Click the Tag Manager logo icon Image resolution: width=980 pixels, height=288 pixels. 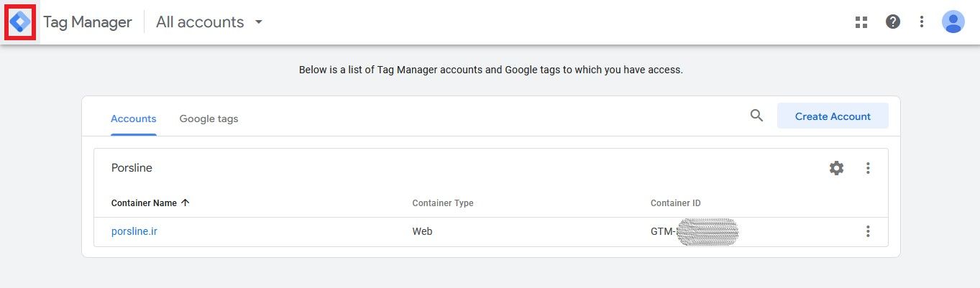pos(20,22)
